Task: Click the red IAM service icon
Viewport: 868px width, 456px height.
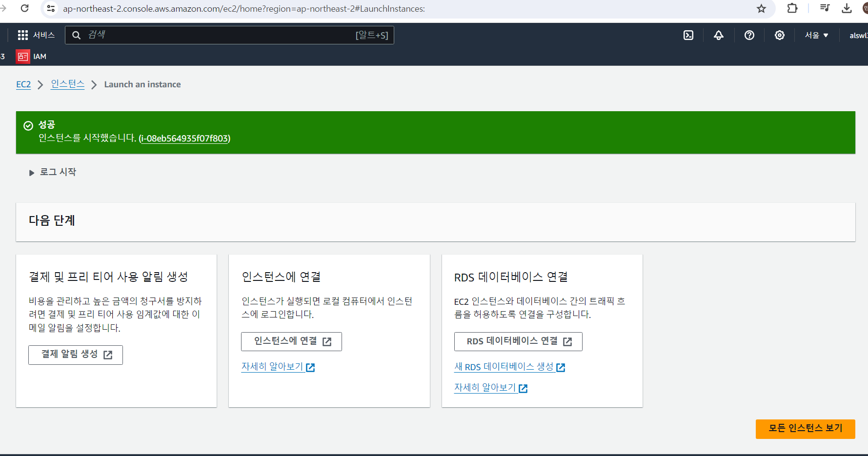Action: pos(23,57)
